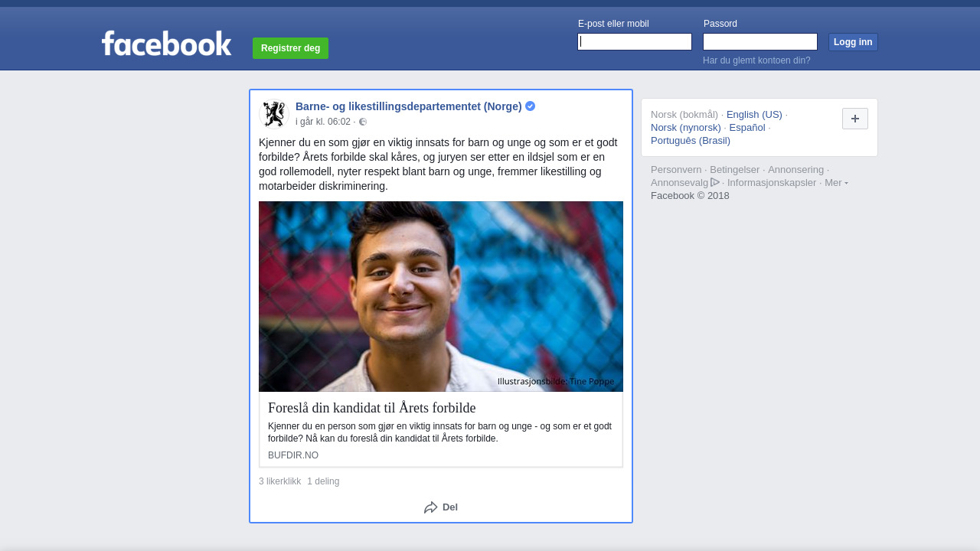View the 3 likerklikk count
Viewport: 980px width, 551px height.
tap(280, 481)
